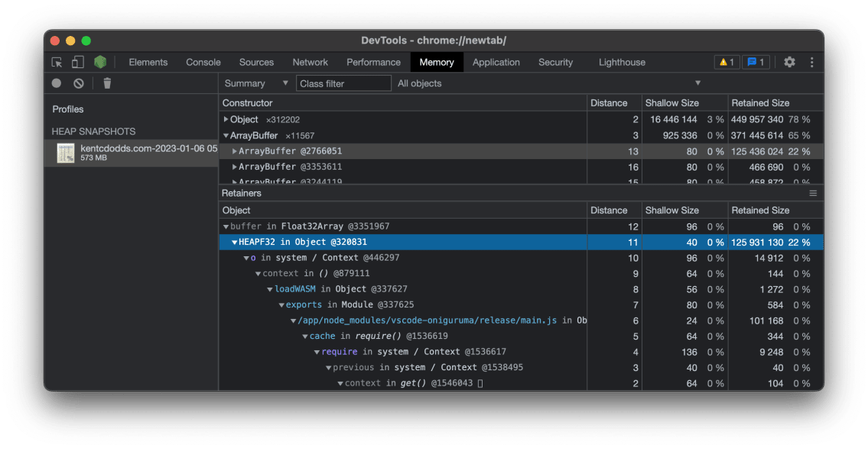
Task: Delete the snapshot using the trash icon
Action: click(107, 83)
